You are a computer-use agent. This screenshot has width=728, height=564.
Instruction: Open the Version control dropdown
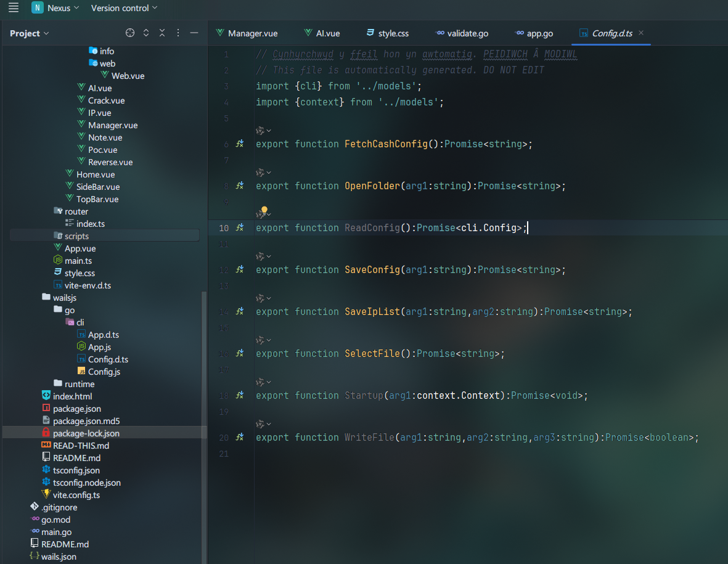click(x=124, y=8)
